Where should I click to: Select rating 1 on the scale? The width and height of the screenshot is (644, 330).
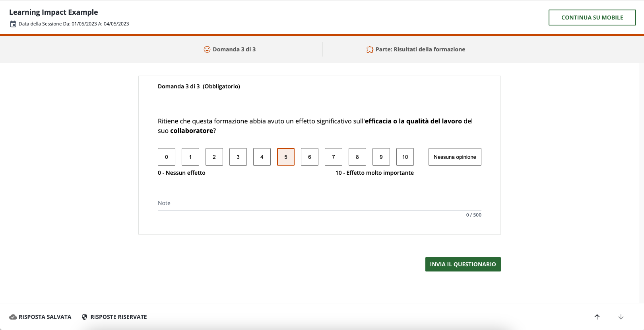tap(190, 157)
